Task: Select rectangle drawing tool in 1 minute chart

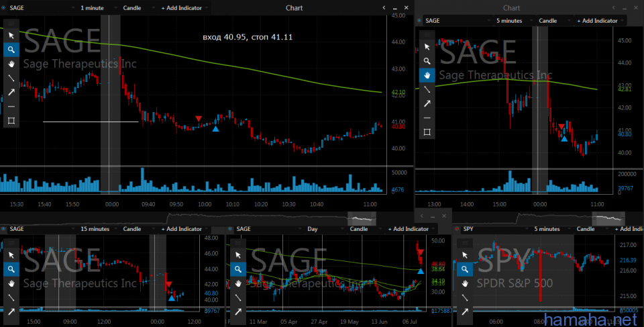Action: (x=11, y=120)
